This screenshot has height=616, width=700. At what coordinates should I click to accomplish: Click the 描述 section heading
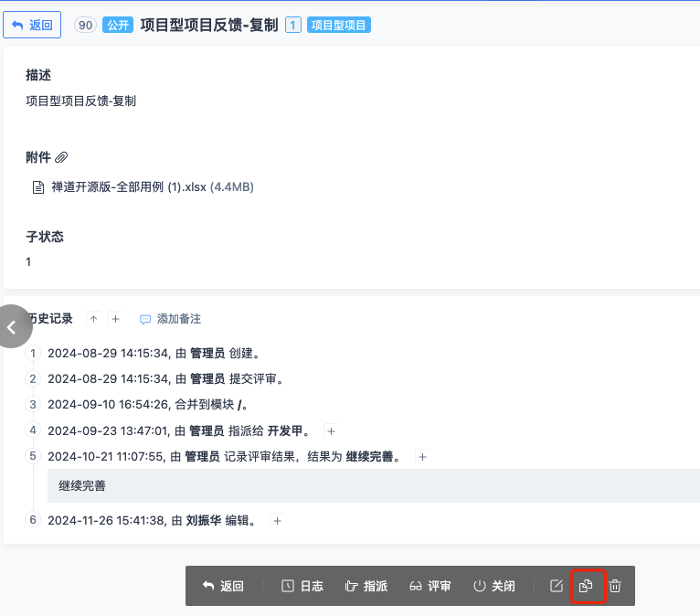point(38,75)
